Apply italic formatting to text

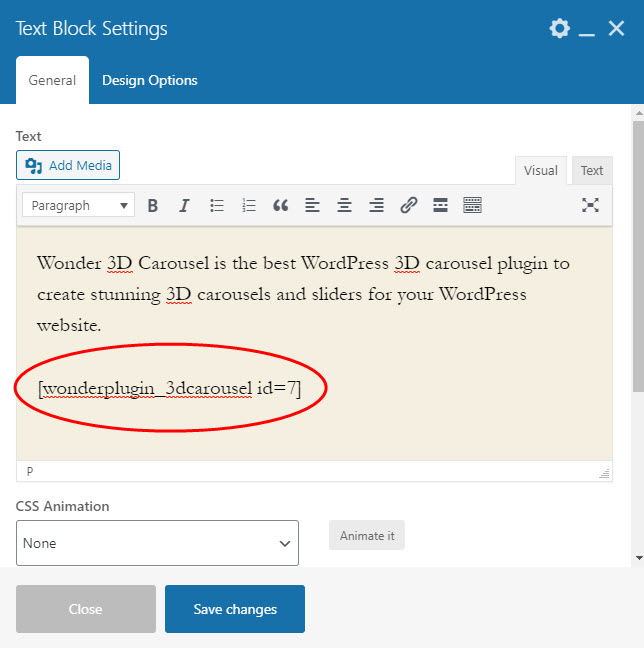[x=184, y=205]
